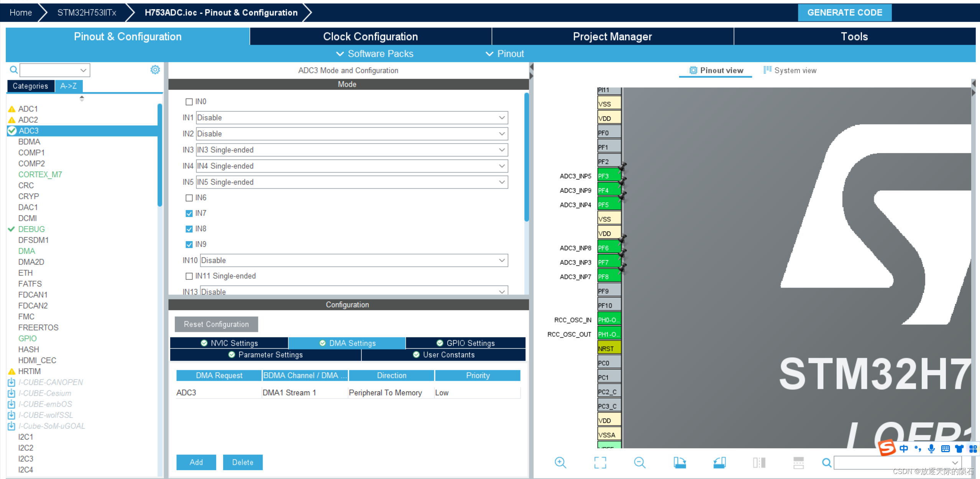Enable the IN0 checkbox
Screen dimensions: 980x479
pyautogui.click(x=189, y=102)
